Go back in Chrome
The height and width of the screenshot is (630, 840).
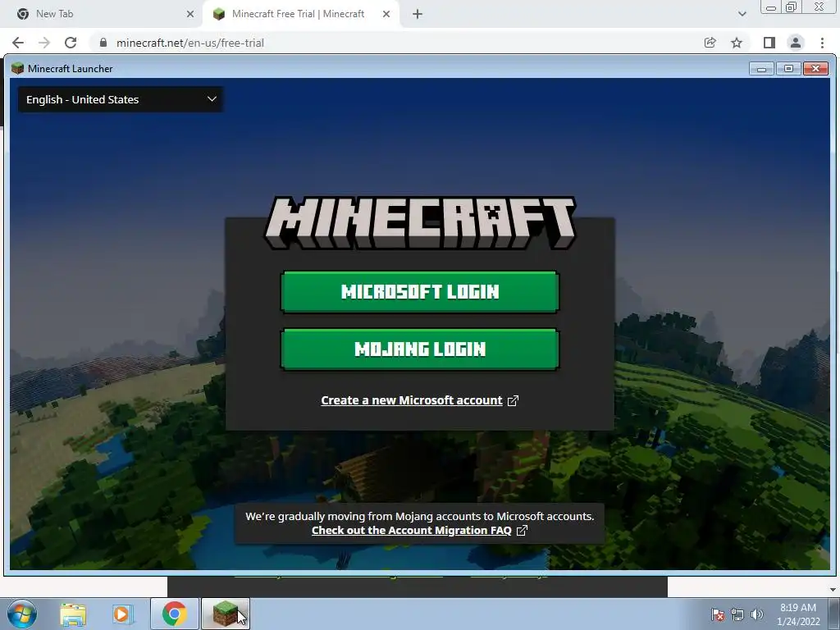(18, 43)
